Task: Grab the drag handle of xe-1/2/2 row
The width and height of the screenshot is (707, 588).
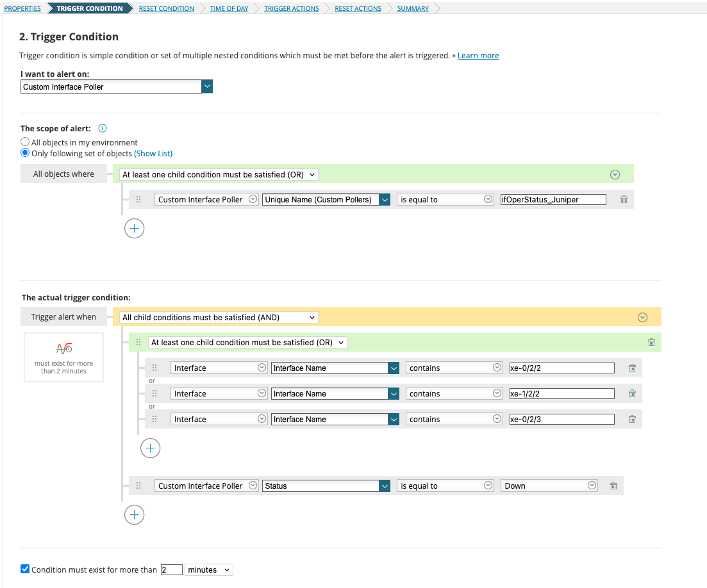Action: coord(154,394)
